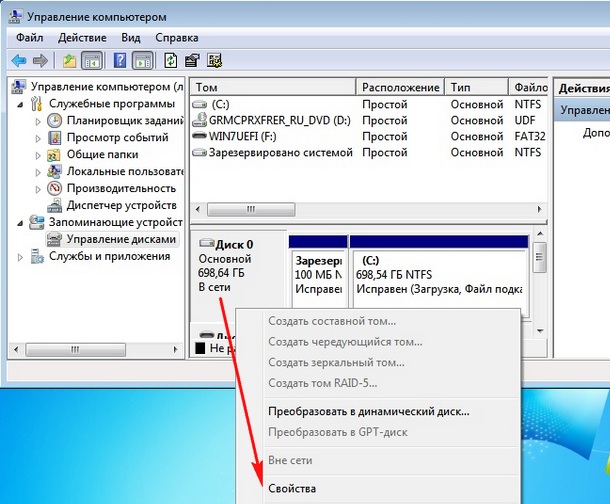Click the Services and Applications icon
610x504 pixels.
coord(37,256)
